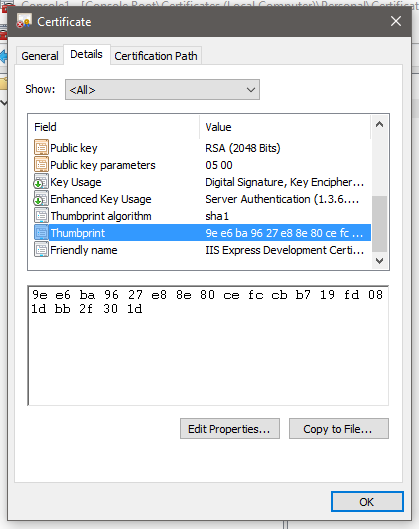The image size is (419, 529).
Task: Confirm with the OK button
Action: [x=367, y=502]
